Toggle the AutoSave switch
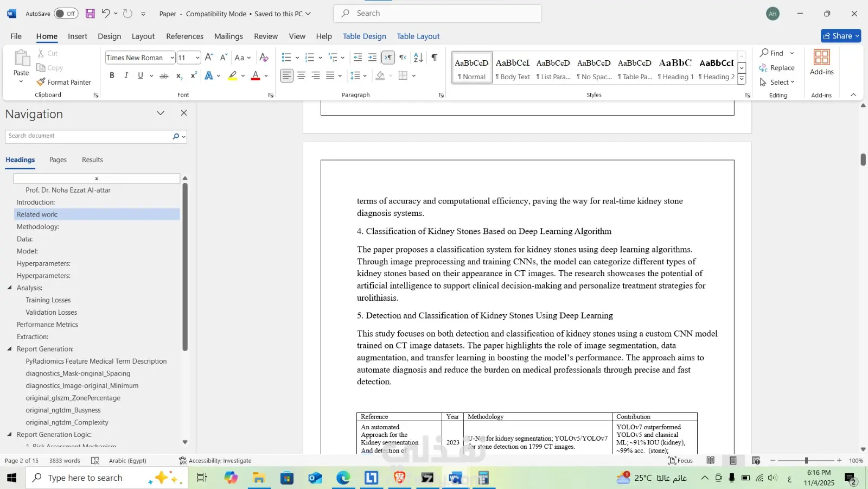Image resolution: width=868 pixels, height=489 pixels. [66, 14]
